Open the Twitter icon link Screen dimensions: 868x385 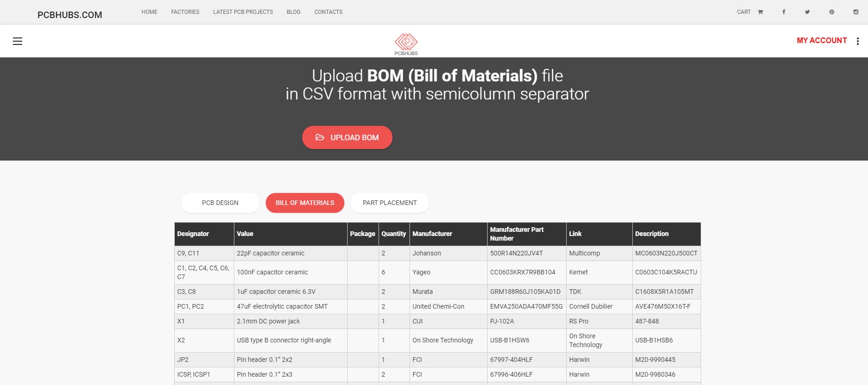(x=807, y=12)
